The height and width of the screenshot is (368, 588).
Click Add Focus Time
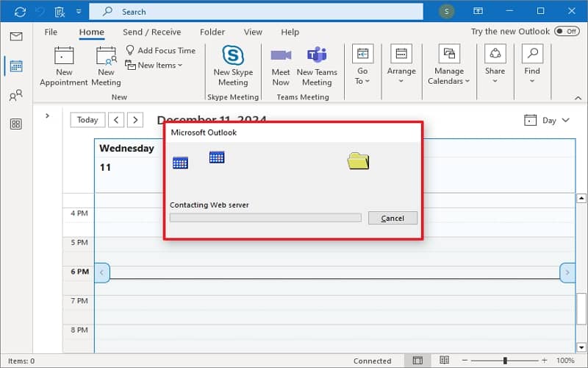pos(160,50)
